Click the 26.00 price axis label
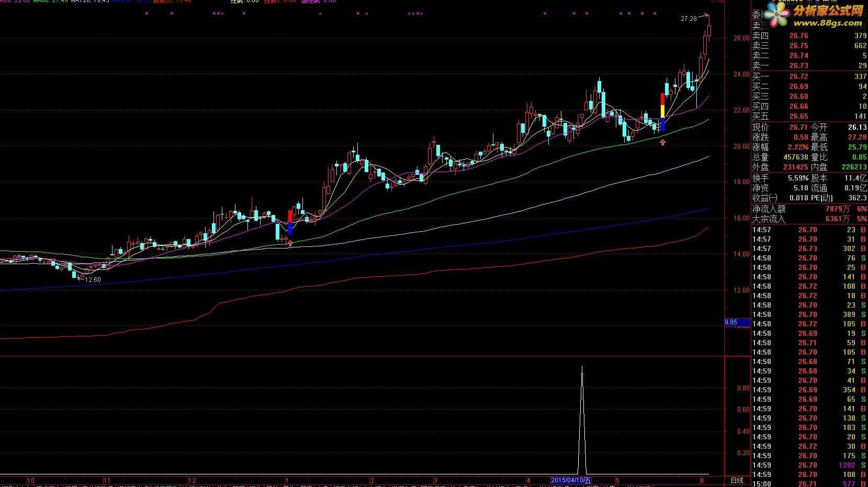The height and width of the screenshot is (487, 868). [x=741, y=38]
